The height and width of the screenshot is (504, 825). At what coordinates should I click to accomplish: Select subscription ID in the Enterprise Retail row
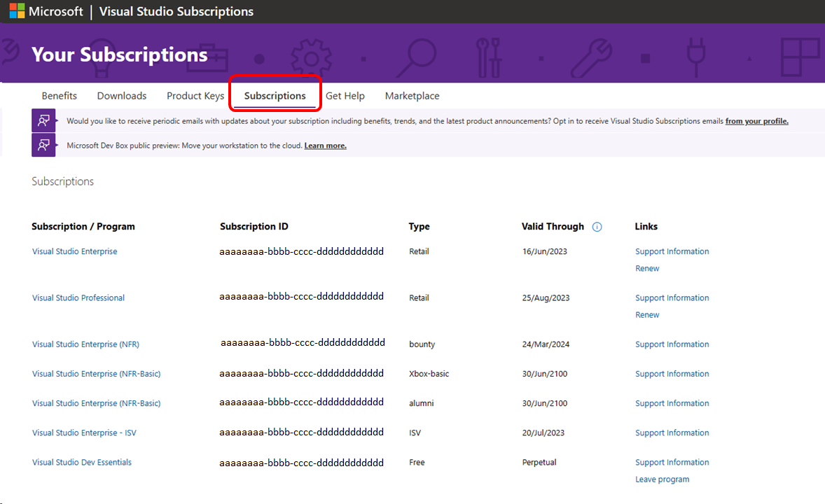(x=301, y=251)
